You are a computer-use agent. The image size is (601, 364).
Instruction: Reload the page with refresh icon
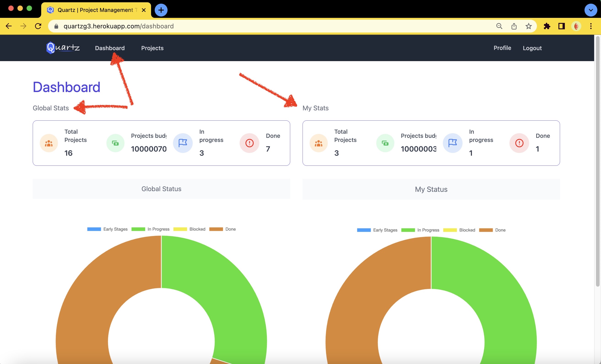tap(38, 26)
